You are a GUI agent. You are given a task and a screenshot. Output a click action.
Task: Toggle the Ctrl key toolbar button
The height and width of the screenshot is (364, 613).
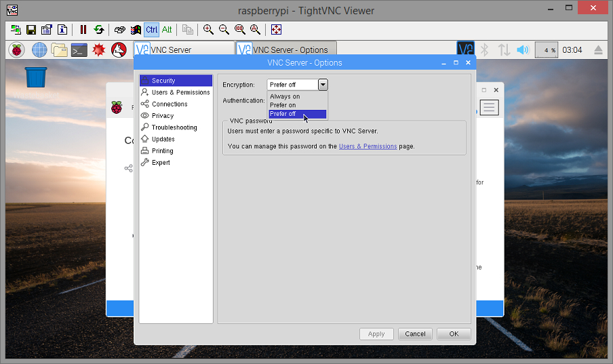pyautogui.click(x=151, y=30)
